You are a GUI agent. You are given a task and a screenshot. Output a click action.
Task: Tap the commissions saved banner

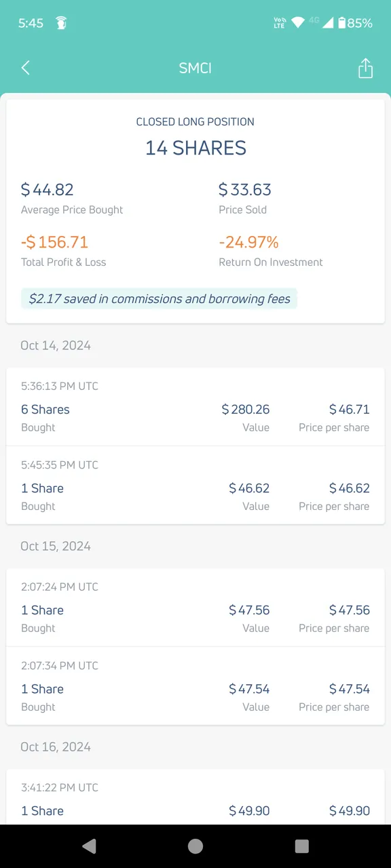[x=159, y=298]
